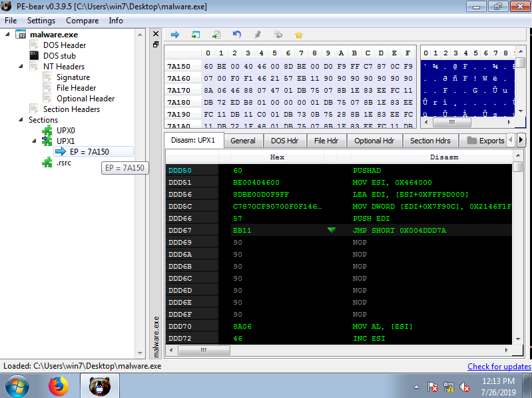
Task: Click the Hex column header
Action: click(277, 157)
